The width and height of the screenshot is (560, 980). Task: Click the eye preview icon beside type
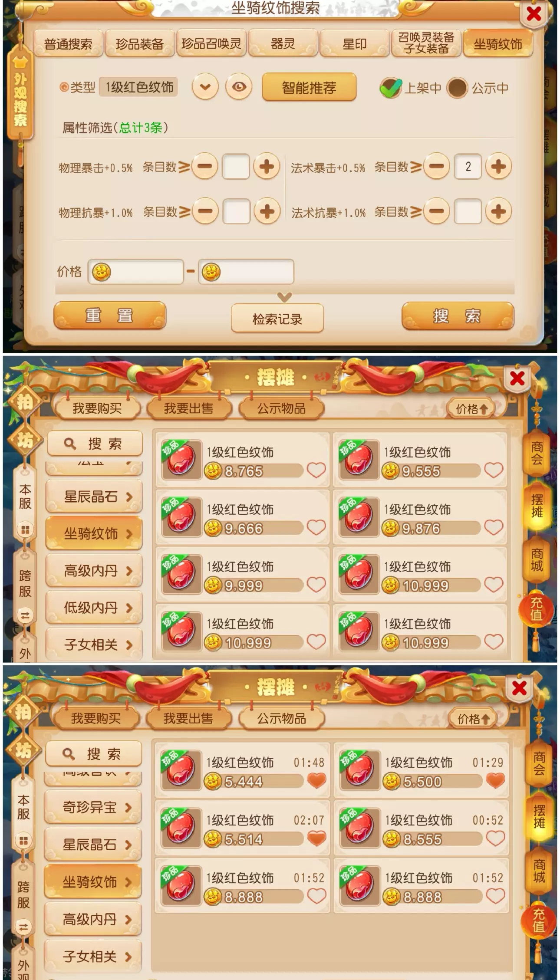point(238,87)
